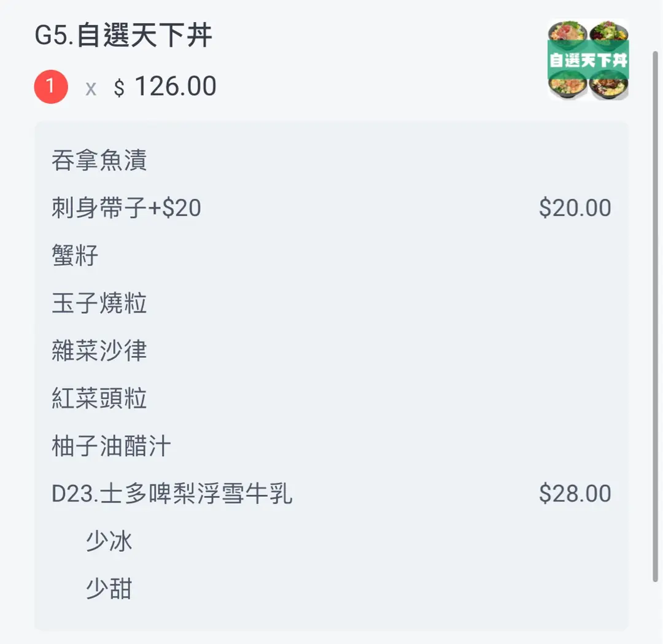Click the dollar sign before 126.00
The image size is (663, 644).
(119, 88)
